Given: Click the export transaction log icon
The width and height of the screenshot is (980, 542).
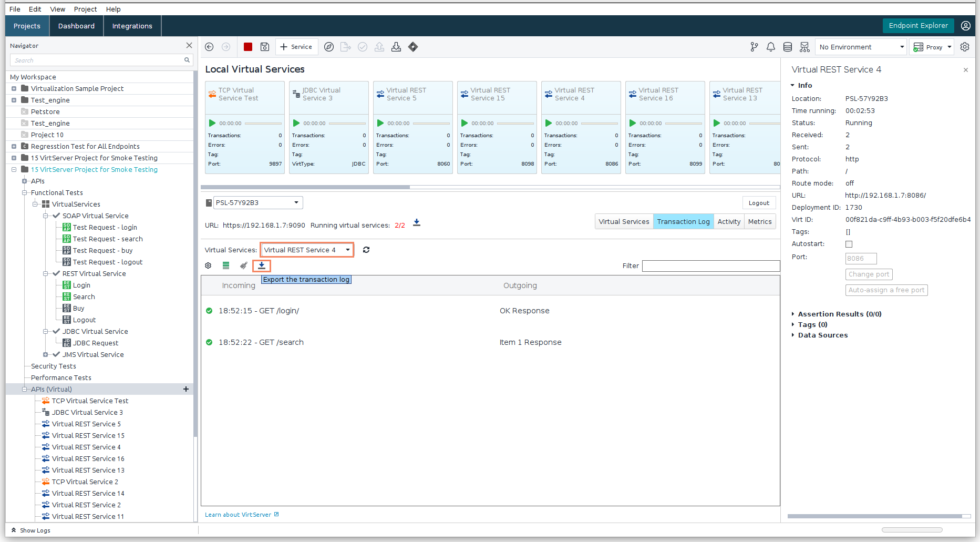Looking at the screenshot, I should pos(262,265).
